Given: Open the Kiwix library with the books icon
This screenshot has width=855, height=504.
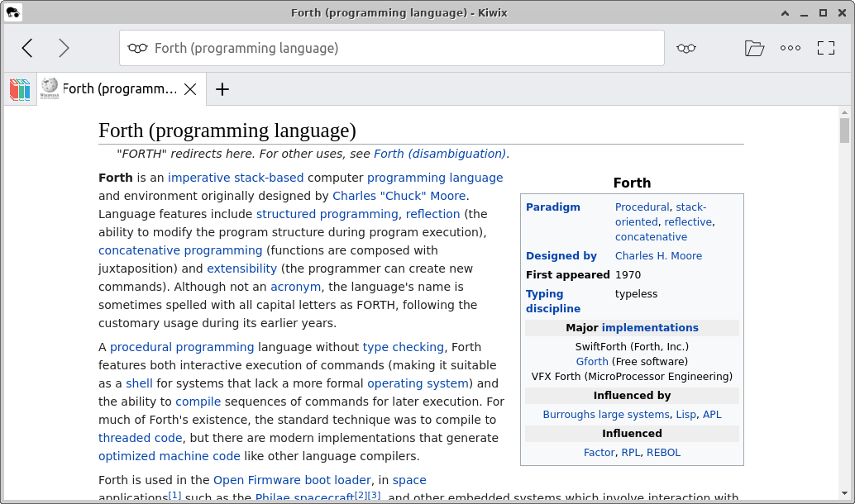Looking at the screenshot, I should (x=18, y=88).
